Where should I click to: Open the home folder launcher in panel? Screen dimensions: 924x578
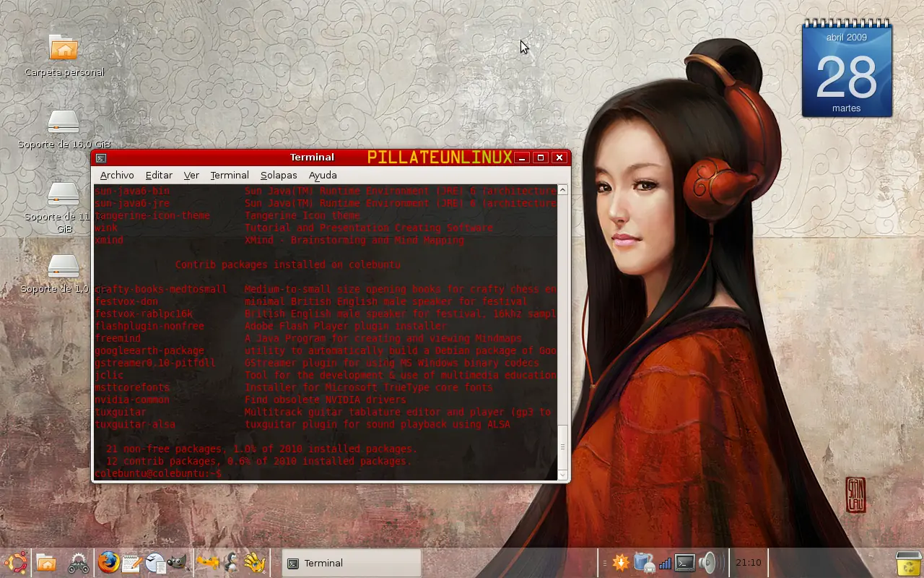click(x=46, y=563)
